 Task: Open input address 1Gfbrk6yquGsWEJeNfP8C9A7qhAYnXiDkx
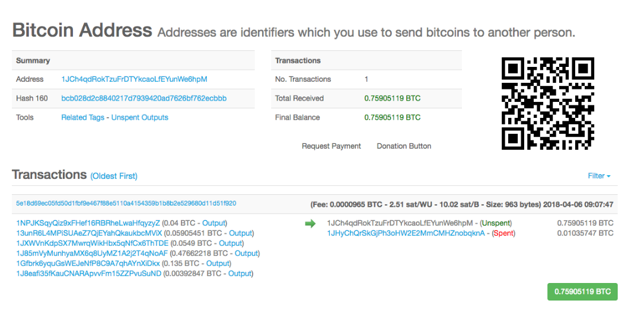(88, 264)
